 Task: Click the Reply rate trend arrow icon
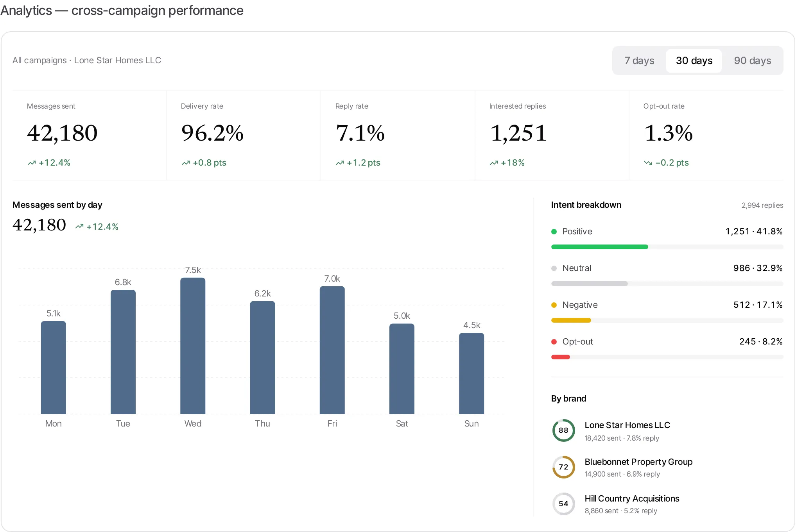click(x=340, y=163)
